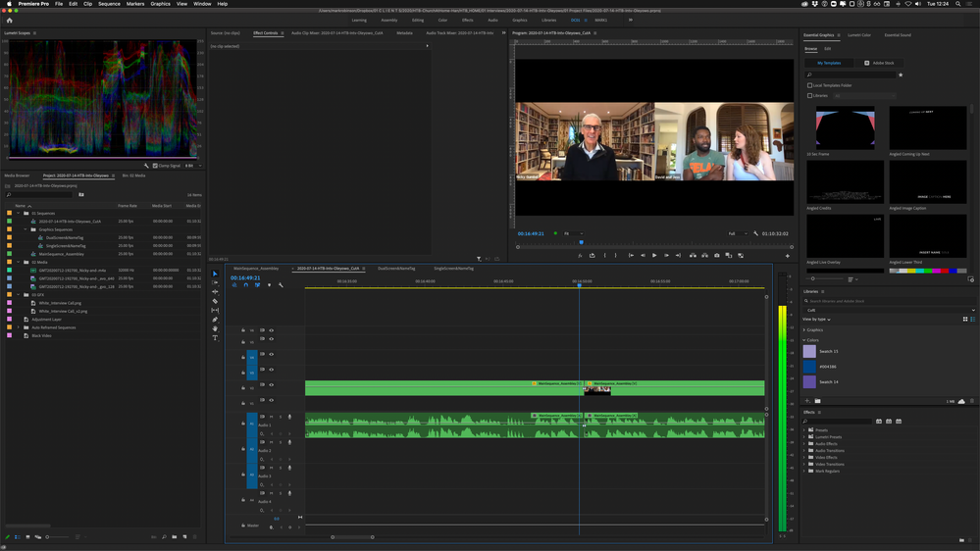
Task: Toggle eye visibility for track V2
Action: point(272,385)
